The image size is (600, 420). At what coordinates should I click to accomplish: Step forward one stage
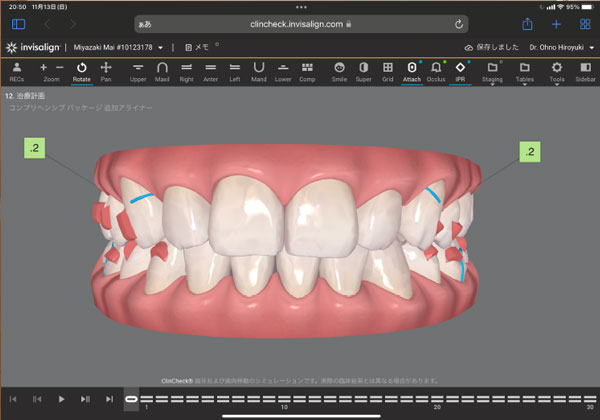[85, 399]
